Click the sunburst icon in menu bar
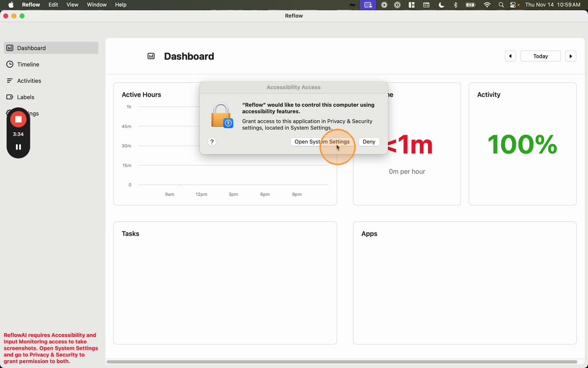This screenshot has width=588, height=368. (x=384, y=5)
